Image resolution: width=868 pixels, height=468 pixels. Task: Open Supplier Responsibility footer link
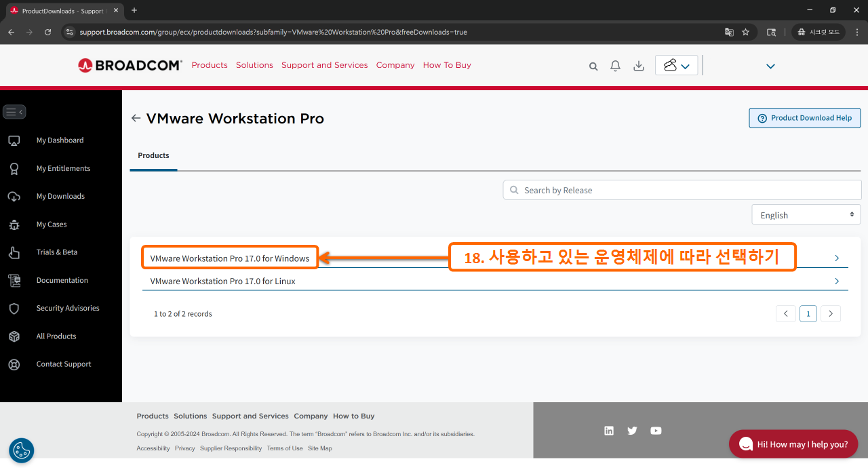coord(231,448)
